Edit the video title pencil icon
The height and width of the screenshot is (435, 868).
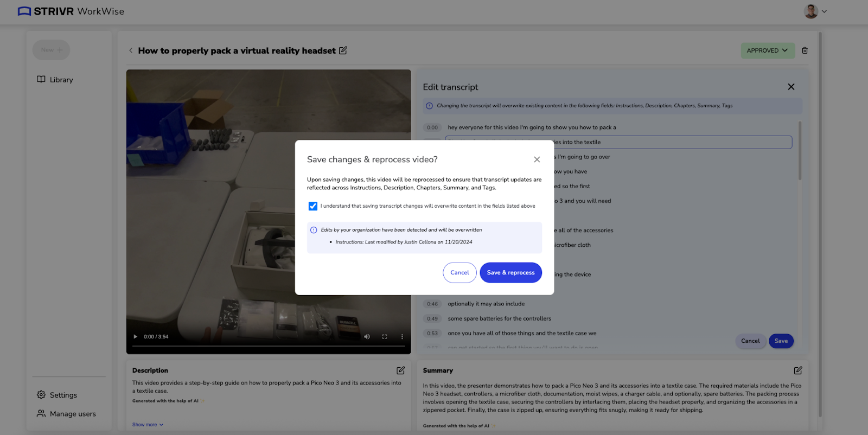click(343, 50)
